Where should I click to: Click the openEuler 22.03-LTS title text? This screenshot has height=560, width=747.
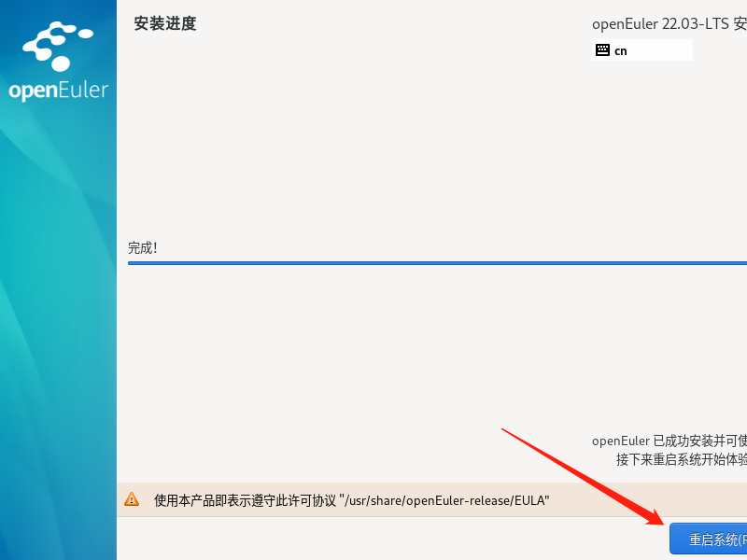click(669, 24)
